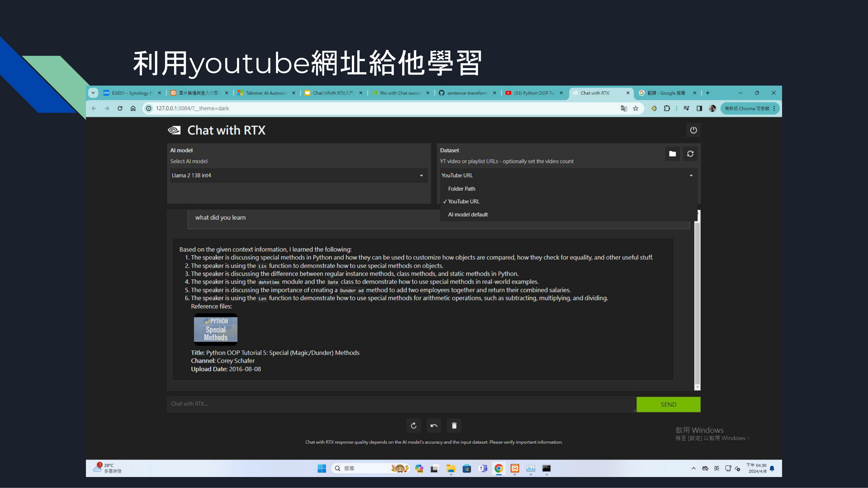Open Windows Start menu
The height and width of the screenshot is (488, 868).
321,468
